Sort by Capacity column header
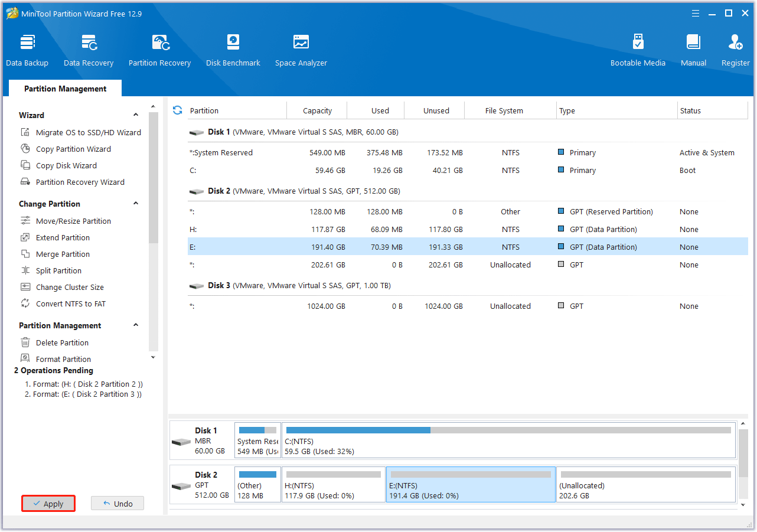 coord(317,110)
